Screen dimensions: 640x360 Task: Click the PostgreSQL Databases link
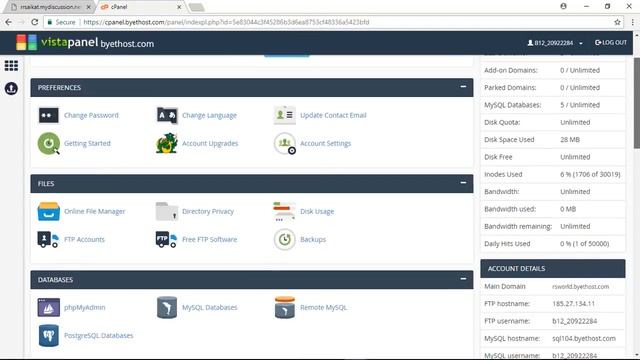(98, 336)
